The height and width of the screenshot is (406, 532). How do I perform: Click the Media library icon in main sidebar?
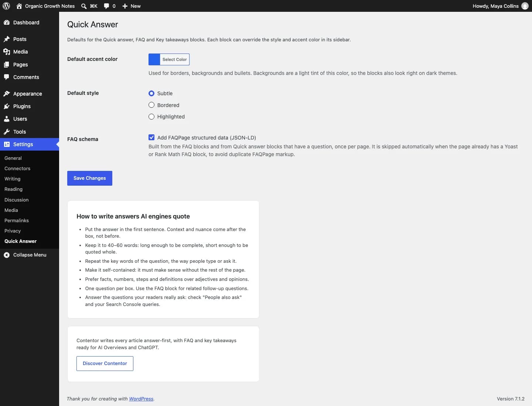pos(7,52)
